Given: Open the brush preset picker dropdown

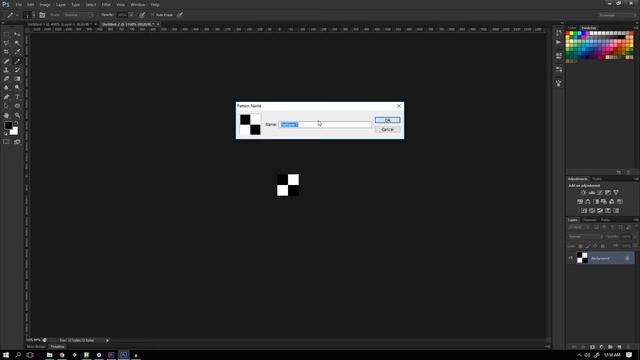Looking at the screenshot, I should point(33,15).
